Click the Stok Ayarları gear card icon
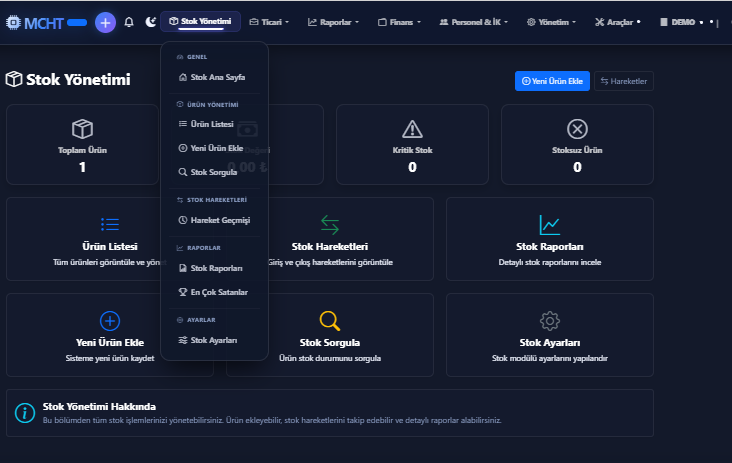The width and height of the screenshot is (732, 463). (549, 321)
